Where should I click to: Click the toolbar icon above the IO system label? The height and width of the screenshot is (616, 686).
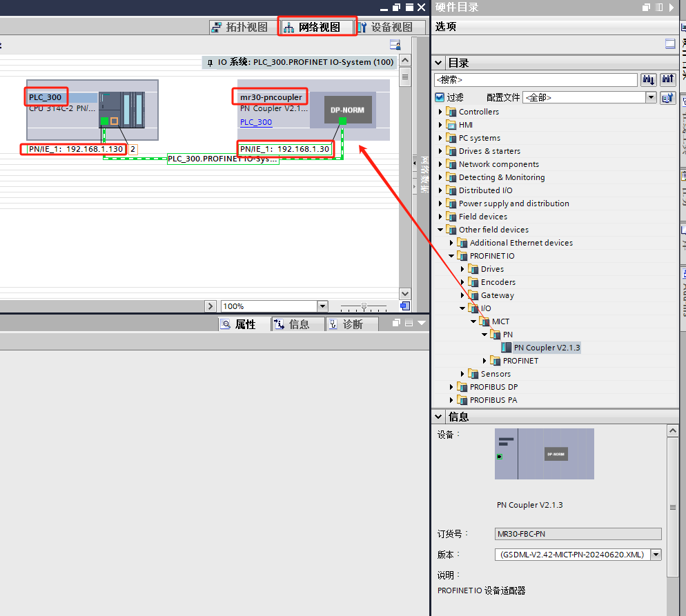pyautogui.click(x=395, y=45)
